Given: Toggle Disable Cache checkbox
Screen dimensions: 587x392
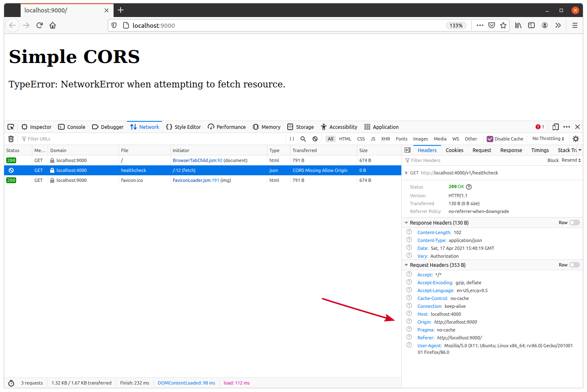Looking at the screenshot, I should click(490, 139).
